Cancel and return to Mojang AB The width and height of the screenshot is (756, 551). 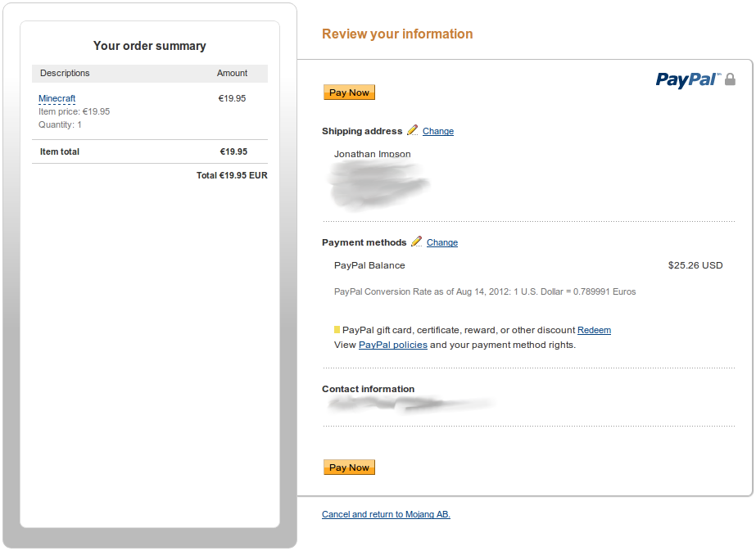coord(386,514)
